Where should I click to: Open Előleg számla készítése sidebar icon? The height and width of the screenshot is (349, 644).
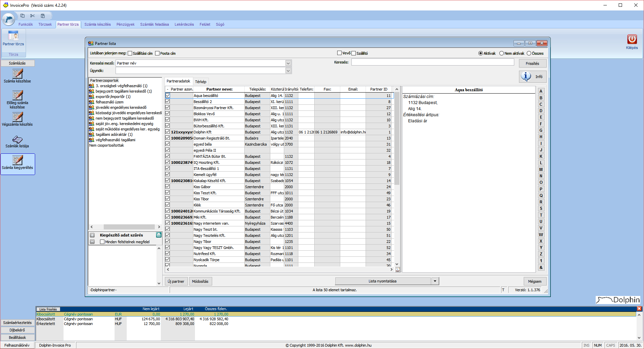click(x=17, y=100)
